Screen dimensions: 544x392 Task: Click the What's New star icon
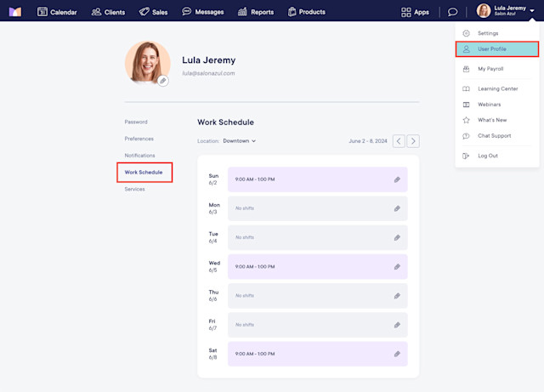466,120
